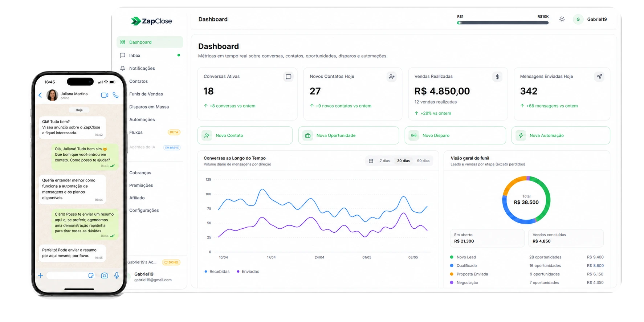Screen dimensions: 644x322
Task: Toggle the light/dark theme sun icon
Action: point(562,19)
